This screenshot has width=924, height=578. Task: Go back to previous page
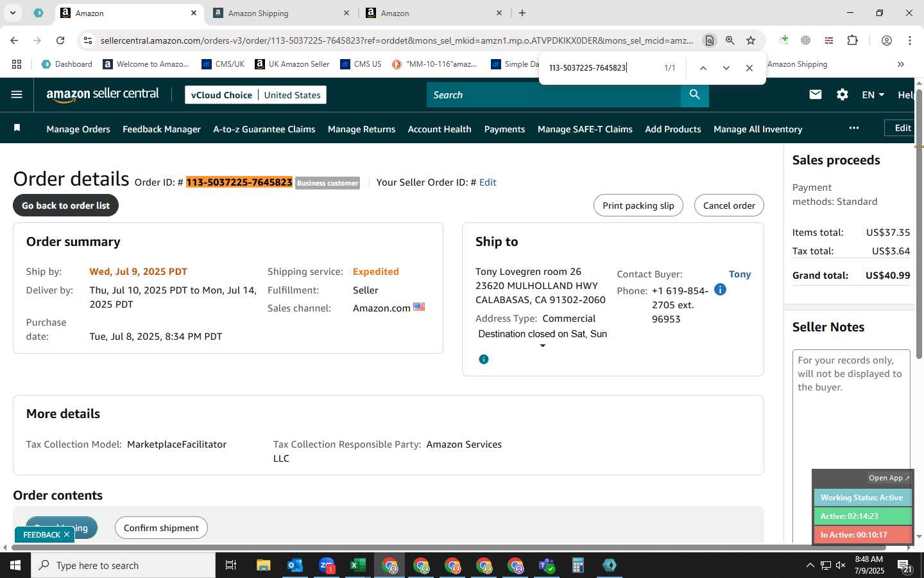(14, 40)
